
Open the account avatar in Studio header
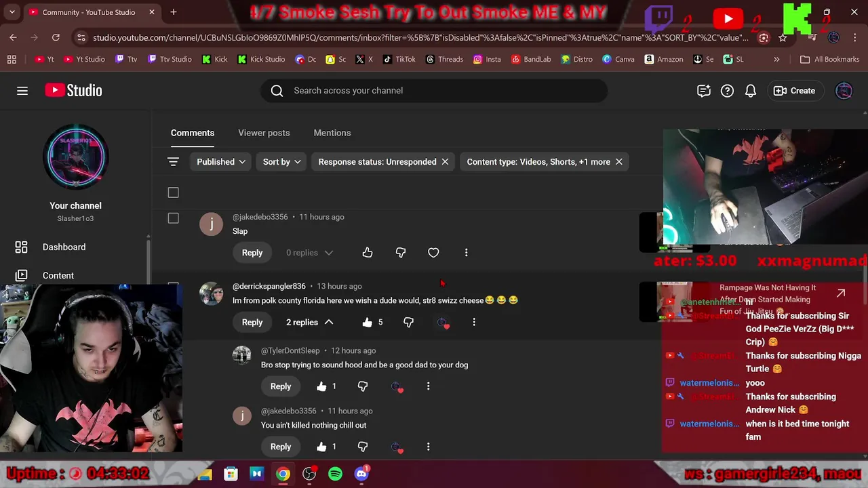(844, 91)
